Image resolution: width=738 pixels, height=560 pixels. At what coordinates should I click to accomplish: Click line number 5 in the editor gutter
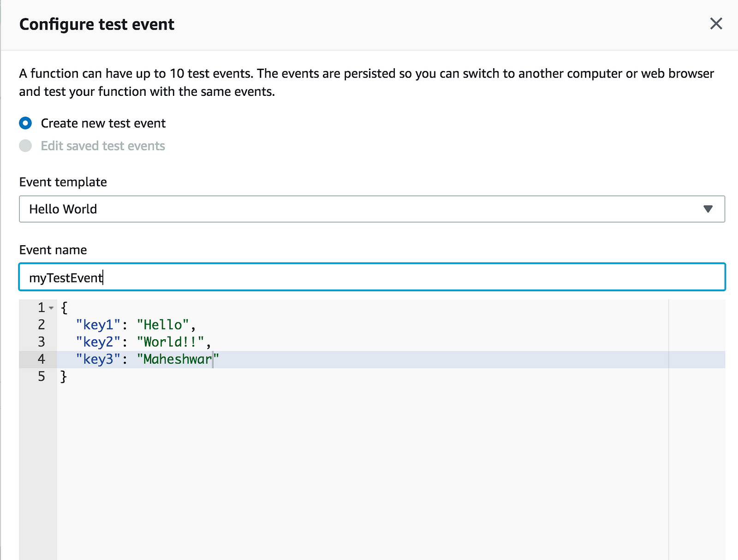tap(42, 376)
